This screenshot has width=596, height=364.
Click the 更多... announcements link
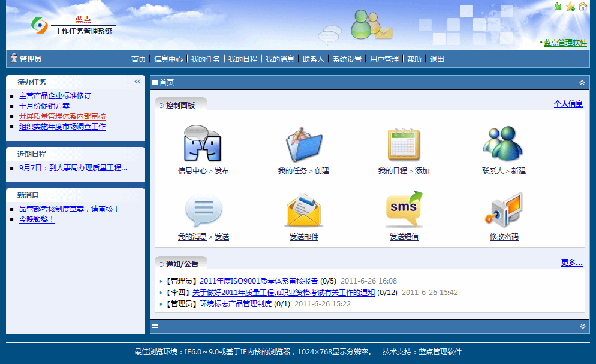pos(571,263)
